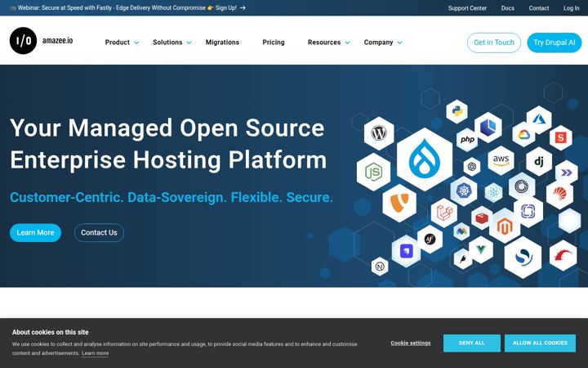Click the Redis red cube icon
The width and height of the screenshot is (588, 368).
[482, 218]
